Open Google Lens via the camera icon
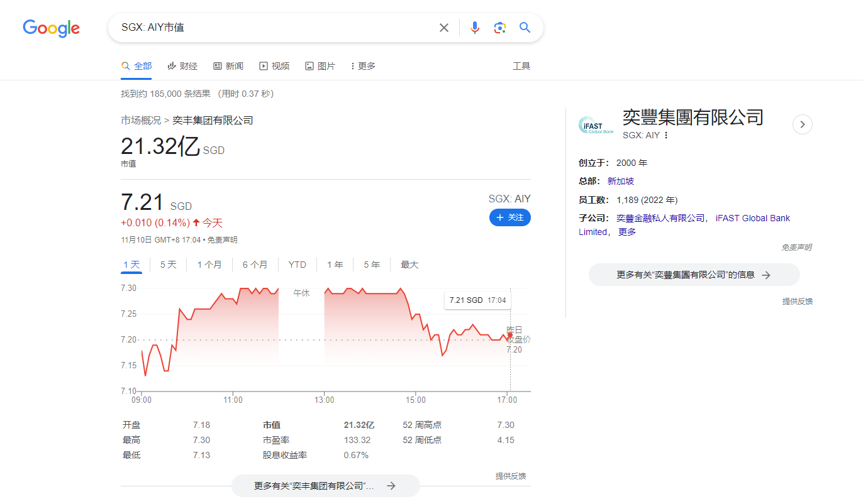 click(499, 27)
